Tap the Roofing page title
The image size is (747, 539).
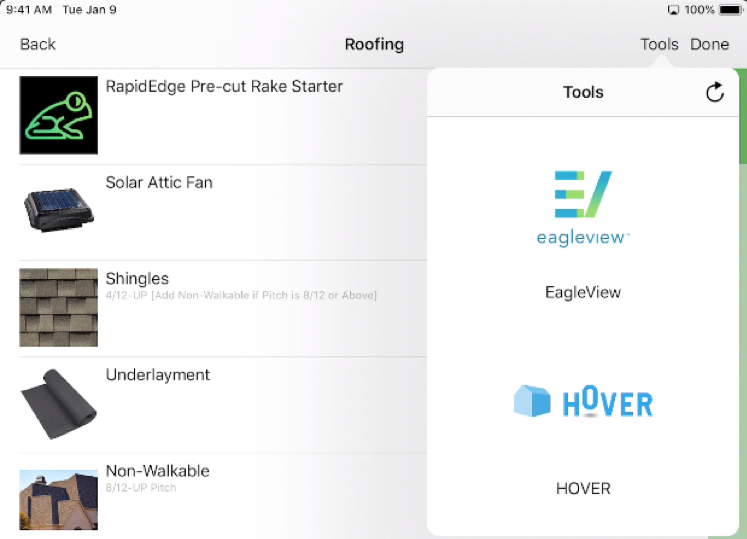point(374,44)
